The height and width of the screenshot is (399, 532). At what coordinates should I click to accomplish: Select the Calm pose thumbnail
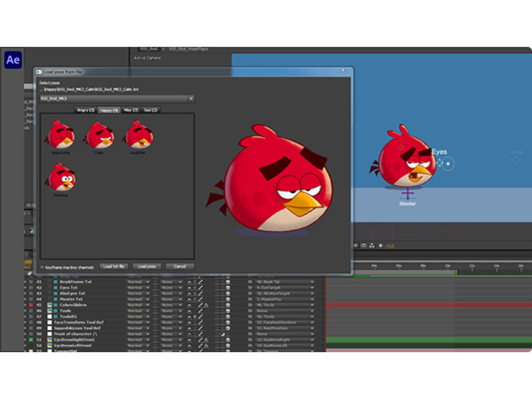click(99, 135)
